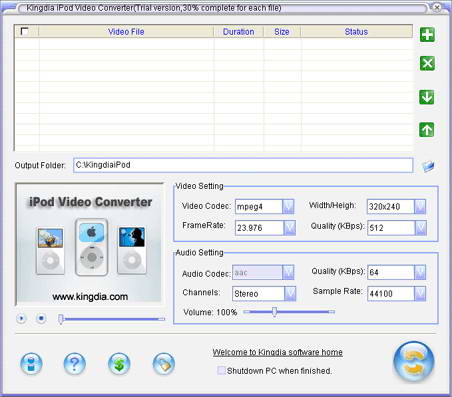Click the green up arrow move icon
This screenshot has height=397, width=452.
[x=427, y=129]
